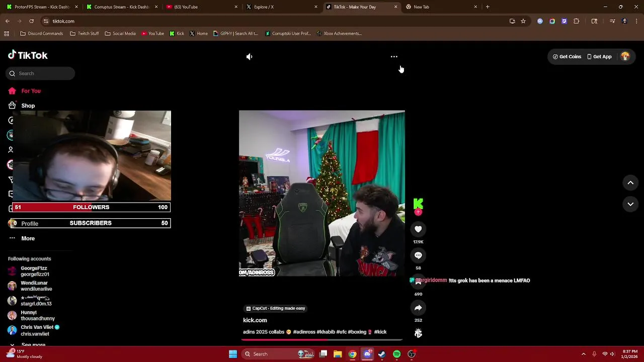Image resolution: width=644 pixels, height=362 pixels.
Task: Open Get Coins
Action: (567, 57)
